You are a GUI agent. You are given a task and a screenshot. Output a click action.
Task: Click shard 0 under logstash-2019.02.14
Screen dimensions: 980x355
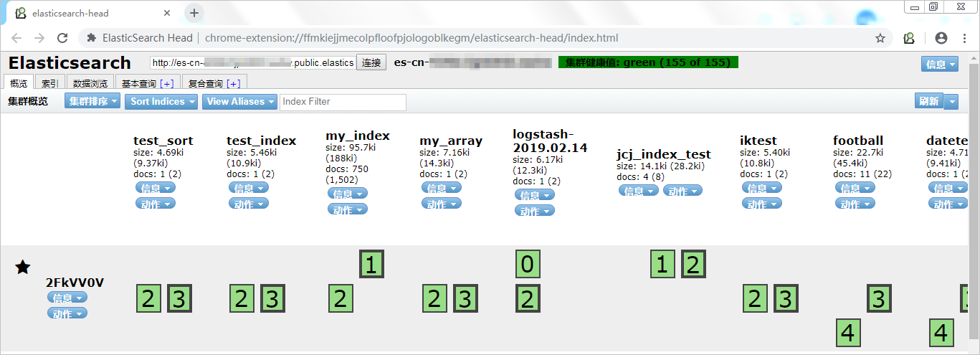[x=528, y=265]
